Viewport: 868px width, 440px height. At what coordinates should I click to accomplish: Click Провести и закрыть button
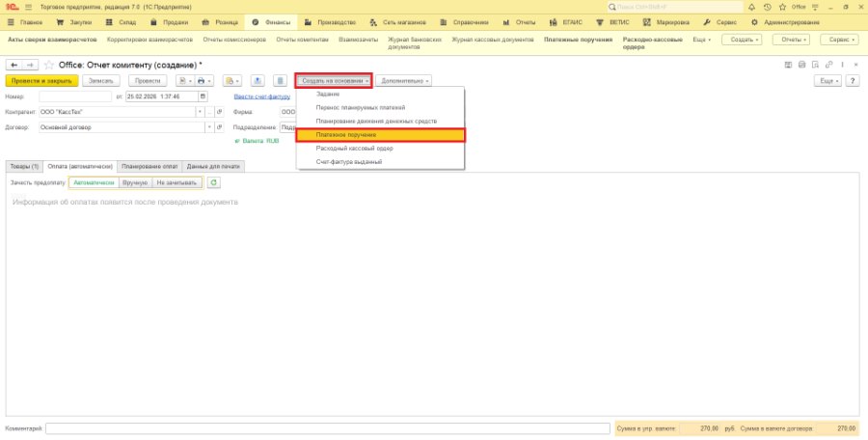(x=42, y=81)
